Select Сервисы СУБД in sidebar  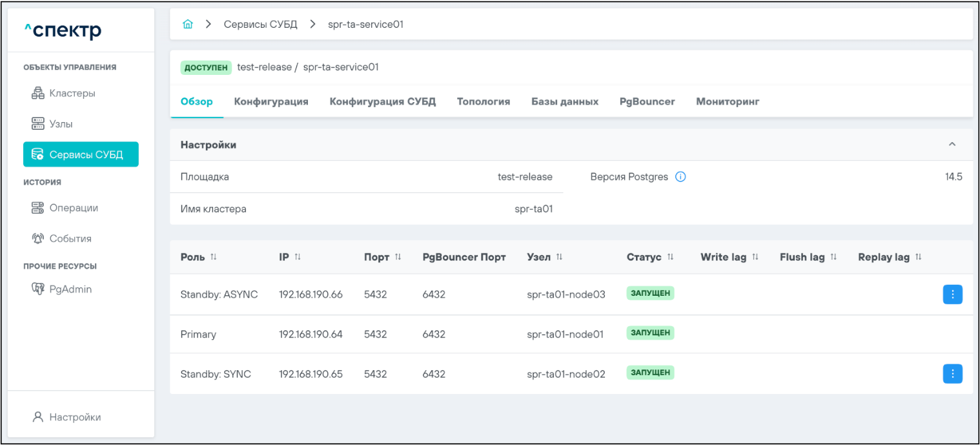[81, 154]
